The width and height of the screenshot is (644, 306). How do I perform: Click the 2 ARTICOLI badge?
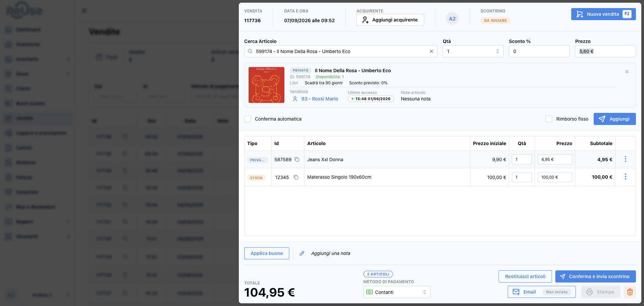tap(378, 274)
